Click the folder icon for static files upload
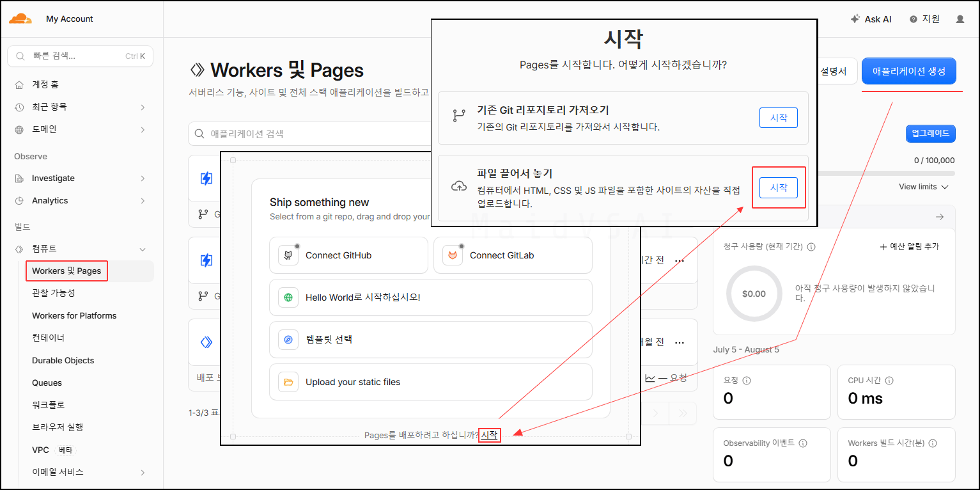The height and width of the screenshot is (490, 980). click(288, 382)
